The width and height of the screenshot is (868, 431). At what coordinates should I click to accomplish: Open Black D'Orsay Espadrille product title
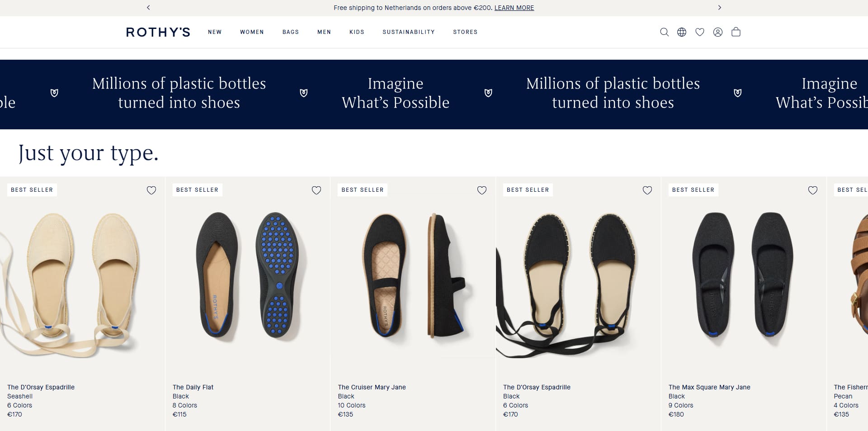point(537,387)
